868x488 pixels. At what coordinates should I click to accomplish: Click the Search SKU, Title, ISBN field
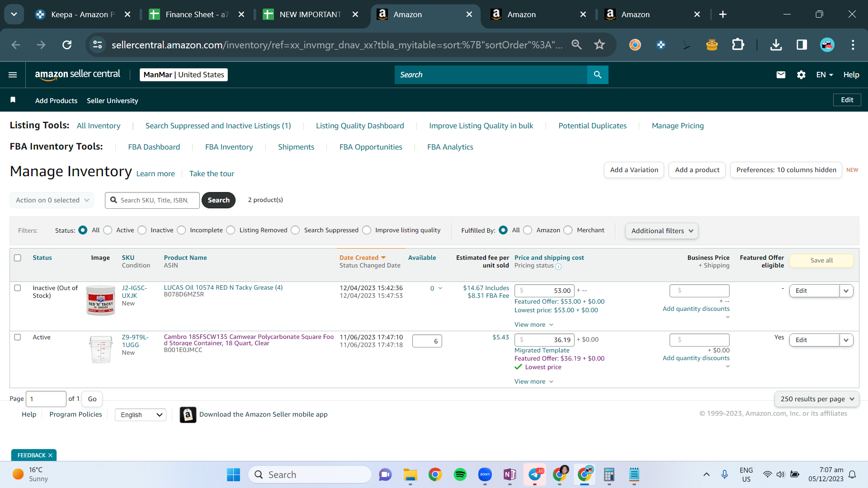tap(152, 200)
